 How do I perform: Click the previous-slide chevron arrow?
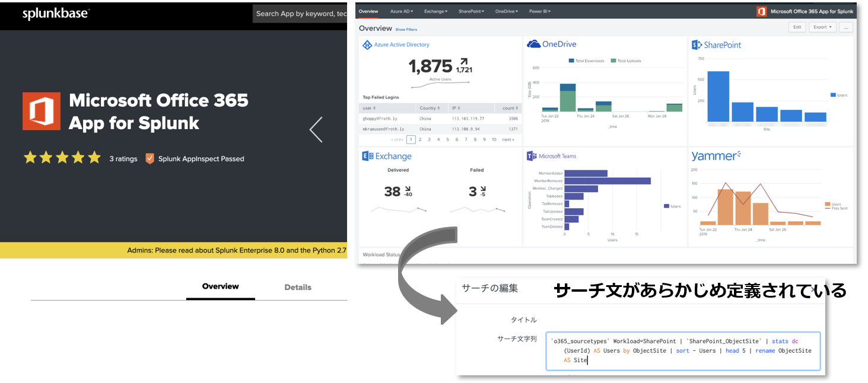coord(316,129)
